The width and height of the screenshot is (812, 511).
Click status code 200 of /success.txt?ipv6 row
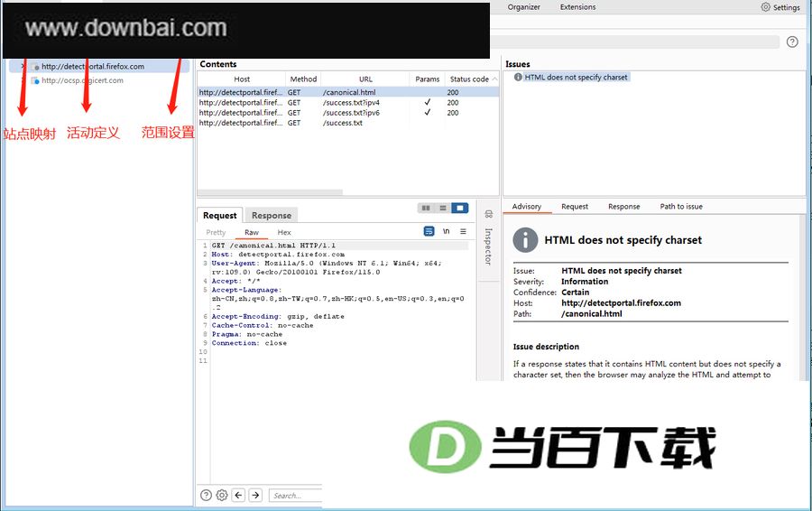pos(453,113)
